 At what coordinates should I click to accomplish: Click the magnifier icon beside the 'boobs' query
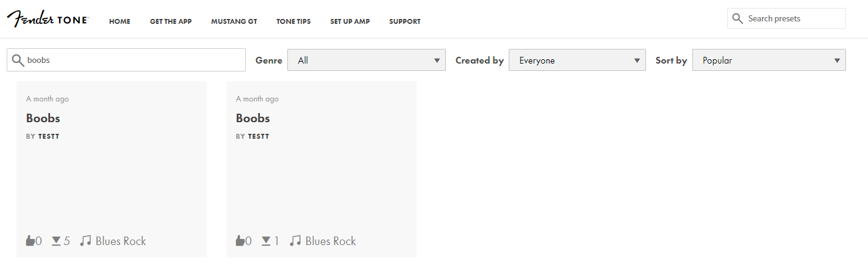pos(18,60)
